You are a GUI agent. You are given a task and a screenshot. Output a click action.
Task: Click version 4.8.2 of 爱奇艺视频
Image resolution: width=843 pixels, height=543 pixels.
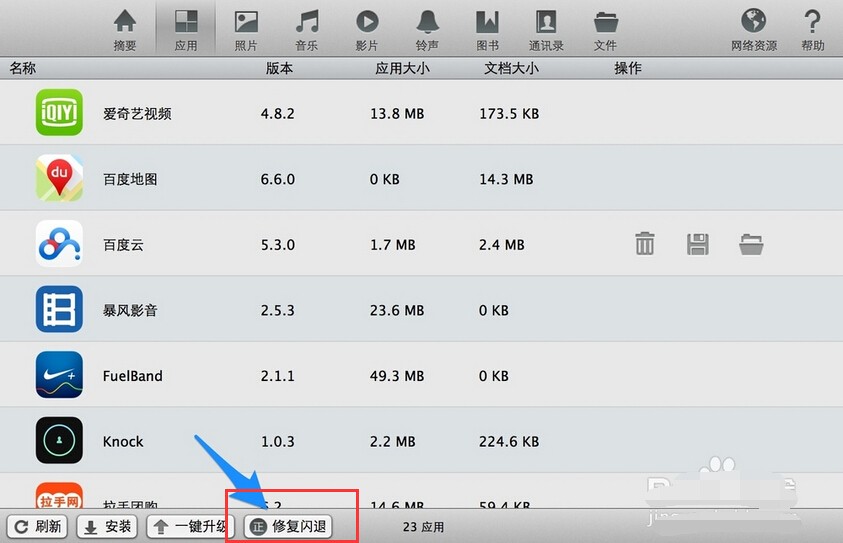click(x=277, y=113)
